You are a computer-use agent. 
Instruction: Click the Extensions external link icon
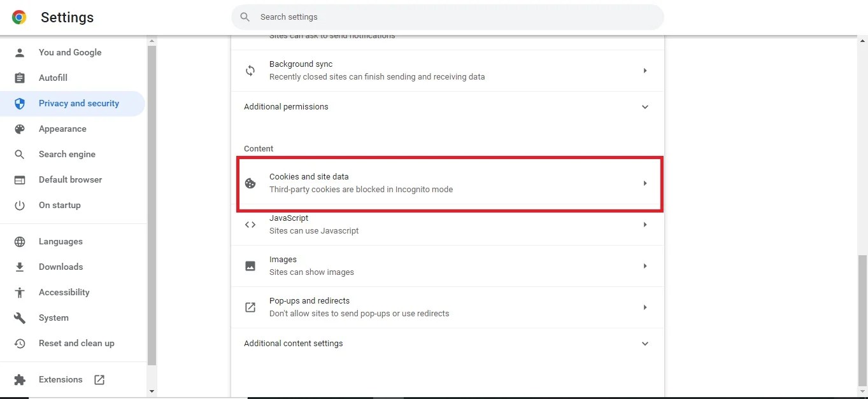[x=99, y=379]
